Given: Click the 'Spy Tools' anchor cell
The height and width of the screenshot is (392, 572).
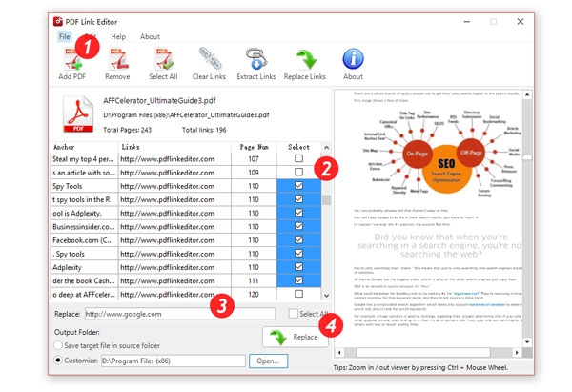Looking at the screenshot, I should (84, 186).
